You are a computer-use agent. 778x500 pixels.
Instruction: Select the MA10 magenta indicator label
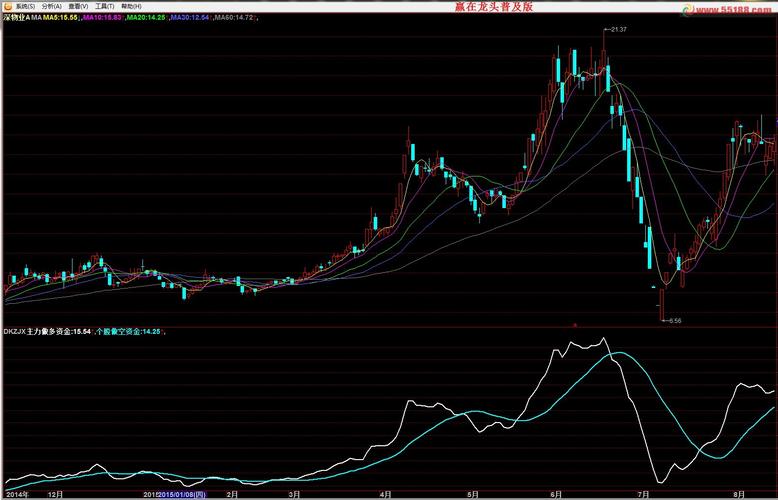[104, 17]
